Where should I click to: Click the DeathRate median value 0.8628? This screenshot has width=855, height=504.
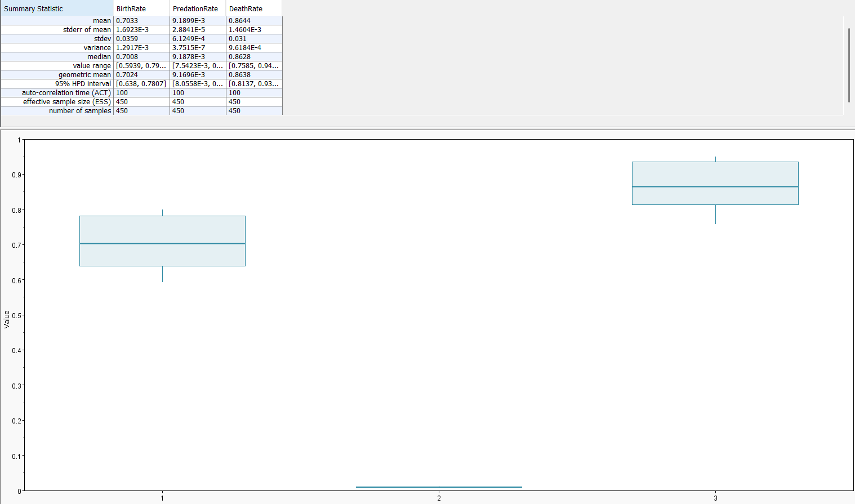(253, 57)
